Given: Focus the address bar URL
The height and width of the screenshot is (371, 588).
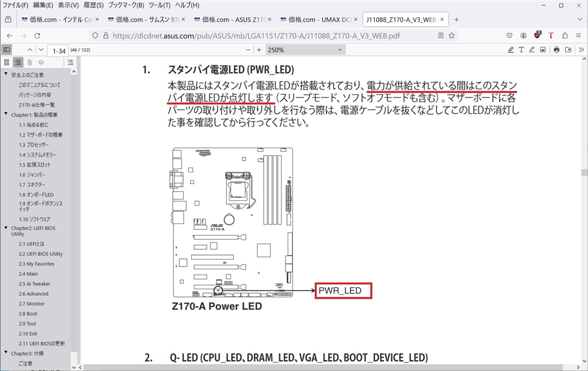Looking at the screenshot, I should pos(256,36).
